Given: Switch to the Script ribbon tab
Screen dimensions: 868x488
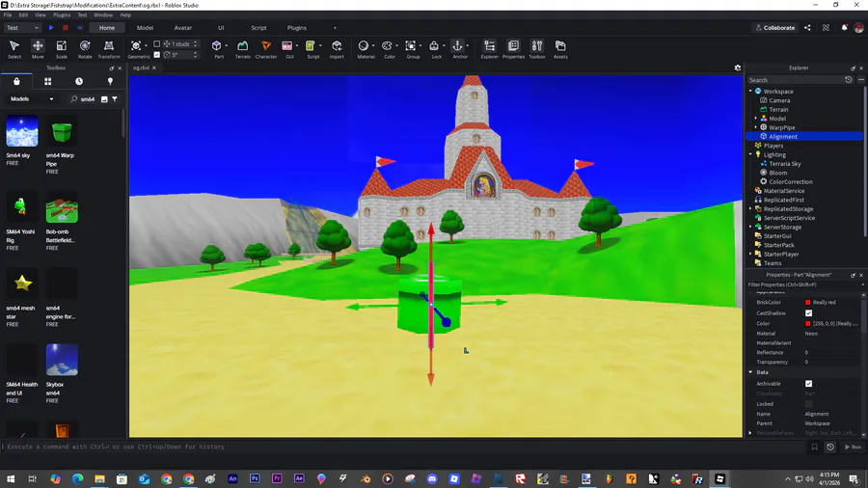Looking at the screenshot, I should [x=258, y=28].
